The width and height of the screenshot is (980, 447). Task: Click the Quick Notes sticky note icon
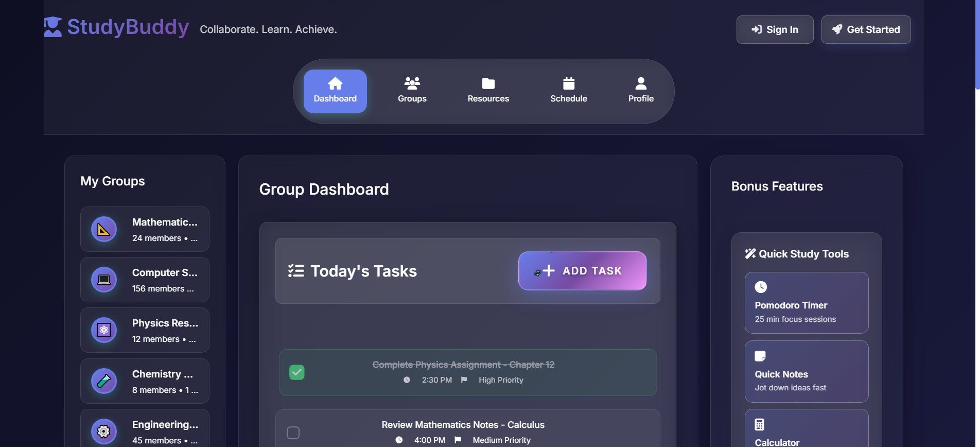pos(760,356)
